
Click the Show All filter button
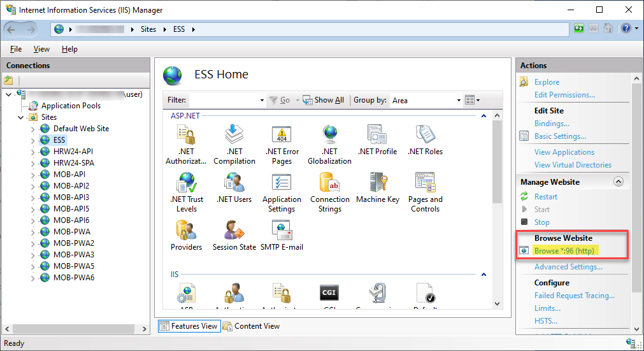coord(324,100)
